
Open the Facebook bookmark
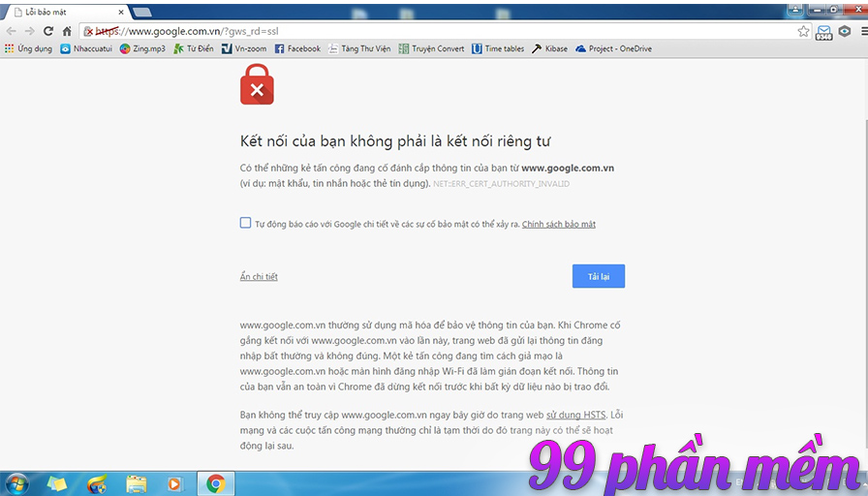point(296,48)
